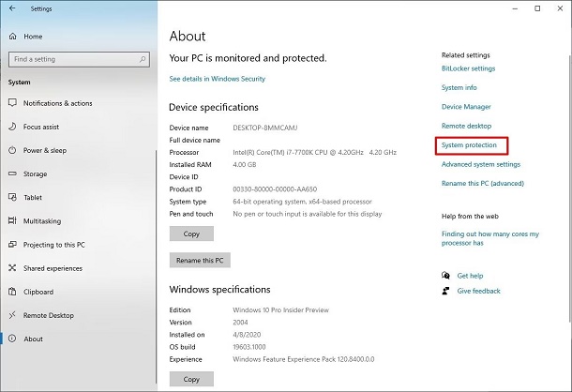Click the Multitasking icon
This screenshot has width=572, height=392.
12,220
